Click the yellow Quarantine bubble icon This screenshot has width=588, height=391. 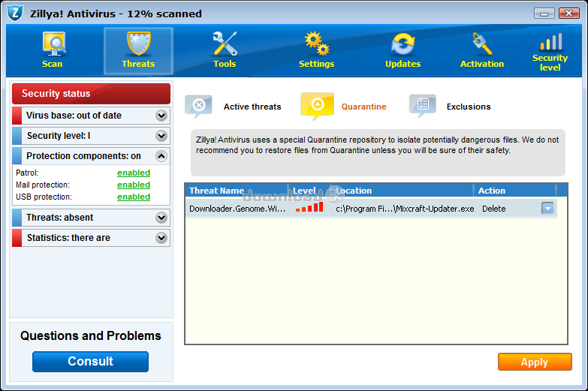[x=317, y=107]
